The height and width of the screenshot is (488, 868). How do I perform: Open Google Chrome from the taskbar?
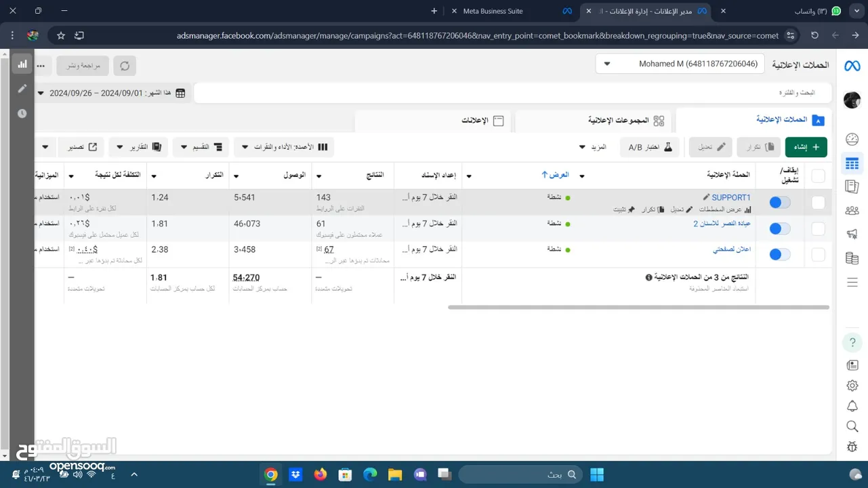271,474
